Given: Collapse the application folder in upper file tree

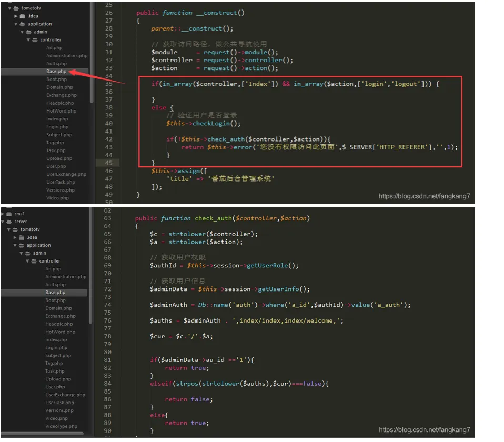Looking at the screenshot, I should (16, 24).
